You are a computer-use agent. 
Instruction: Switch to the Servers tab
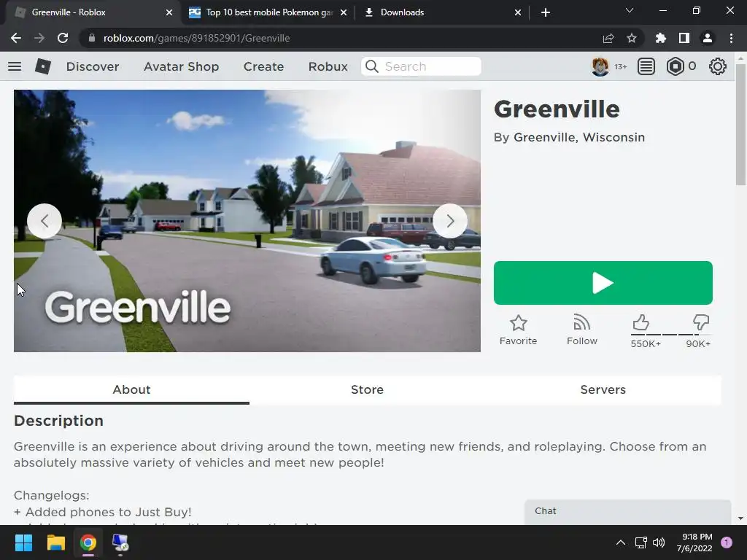[x=603, y=389]
